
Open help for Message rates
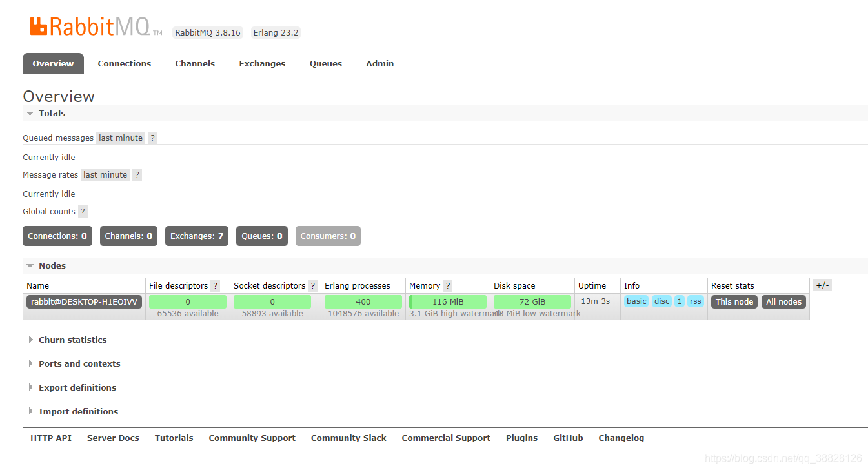pyautogui.click(x=137, y=174)
